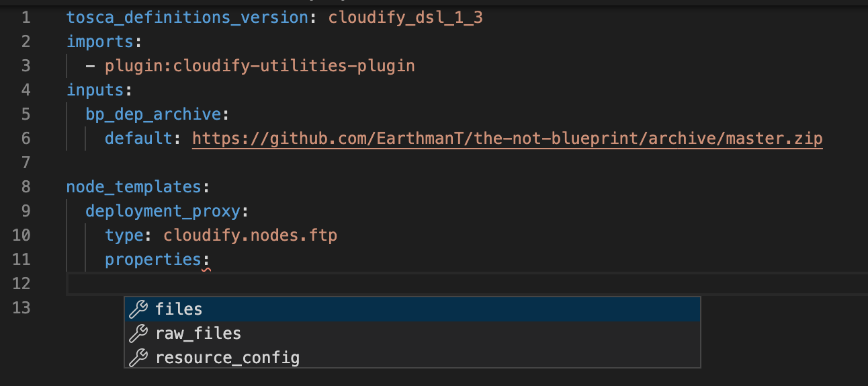868x386 pixels.
Task: Click the 'node_templates' key
Action: point(133,187)
